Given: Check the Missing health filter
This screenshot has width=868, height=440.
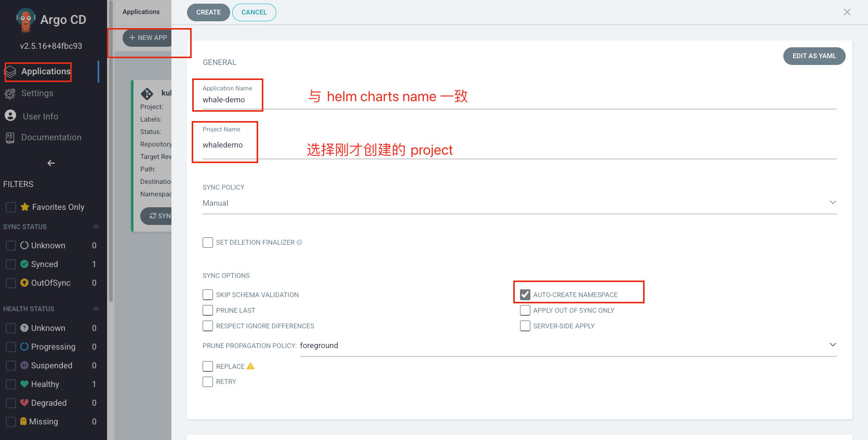Looking at the screenshot, I should pos(10,422).
